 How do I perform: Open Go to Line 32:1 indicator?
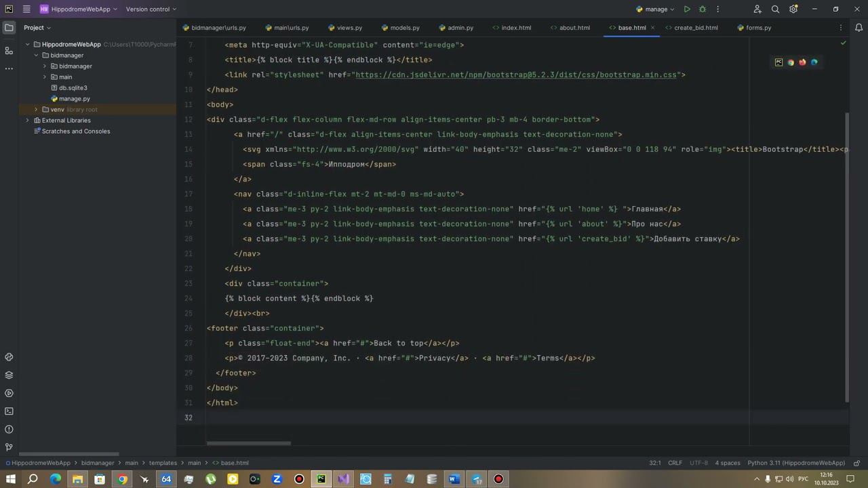point(655,463)
